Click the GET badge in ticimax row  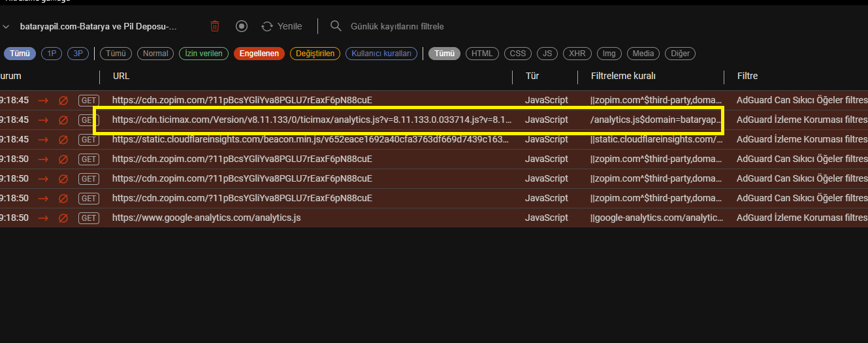tap(88, 120)
